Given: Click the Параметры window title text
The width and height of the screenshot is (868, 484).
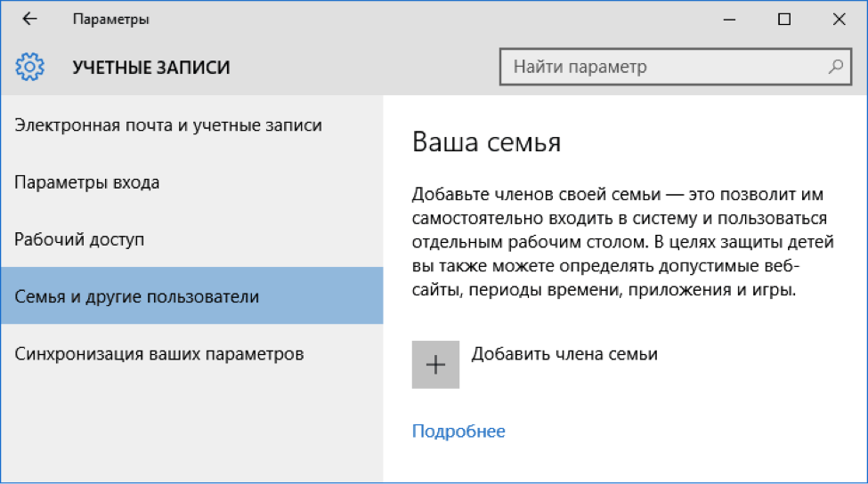Looking at the screenshot, I should pos(110,19).
